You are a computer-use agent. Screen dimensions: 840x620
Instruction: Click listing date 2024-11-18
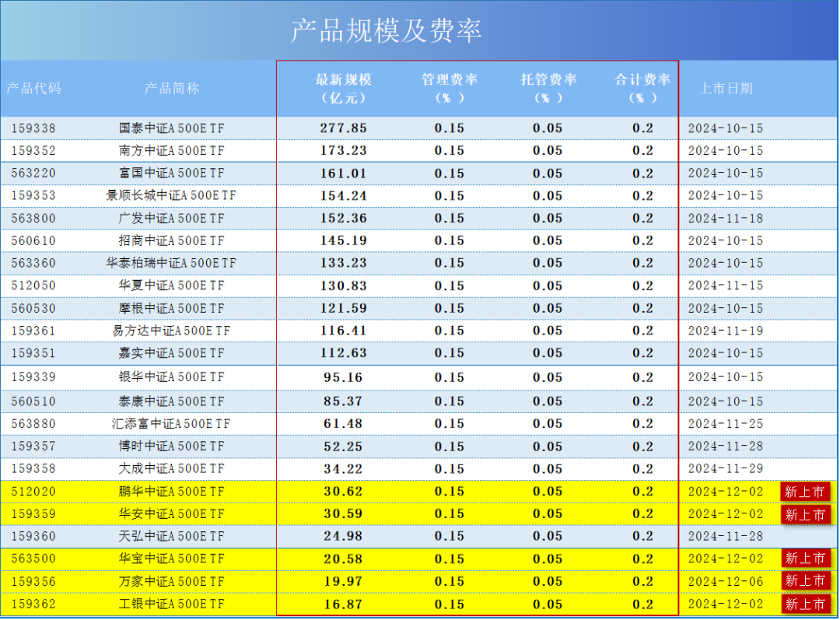pos(726,219)
